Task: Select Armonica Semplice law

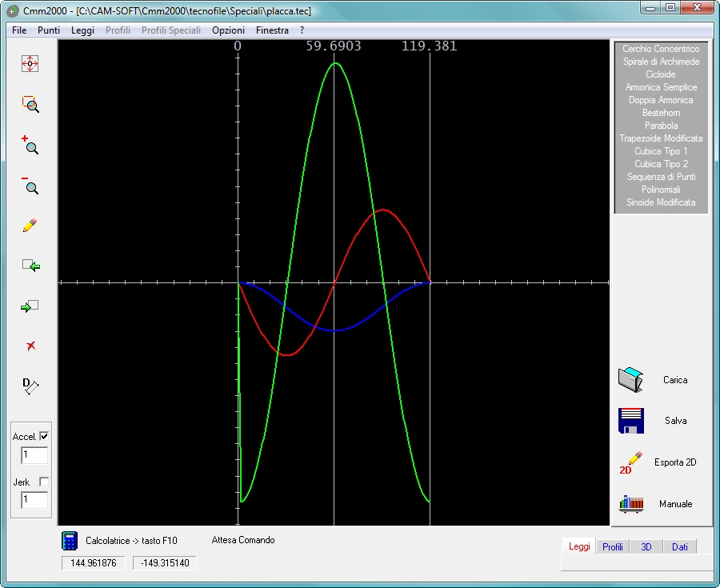Action: pos(661,87)
